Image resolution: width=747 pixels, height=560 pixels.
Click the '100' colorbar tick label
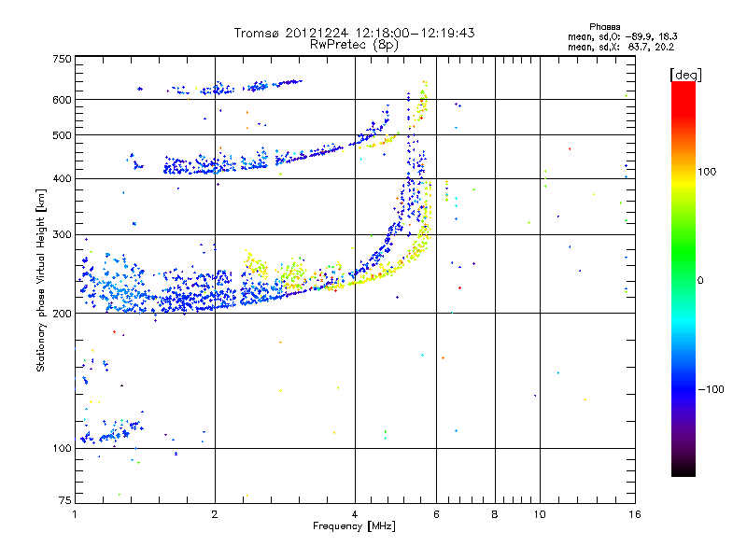707,172
